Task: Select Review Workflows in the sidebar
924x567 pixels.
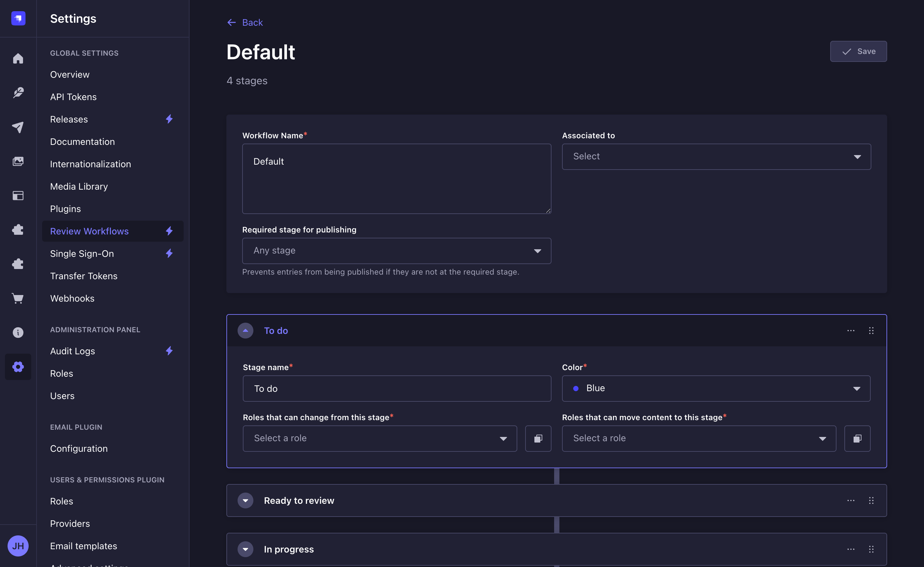Action: point(89,231)
